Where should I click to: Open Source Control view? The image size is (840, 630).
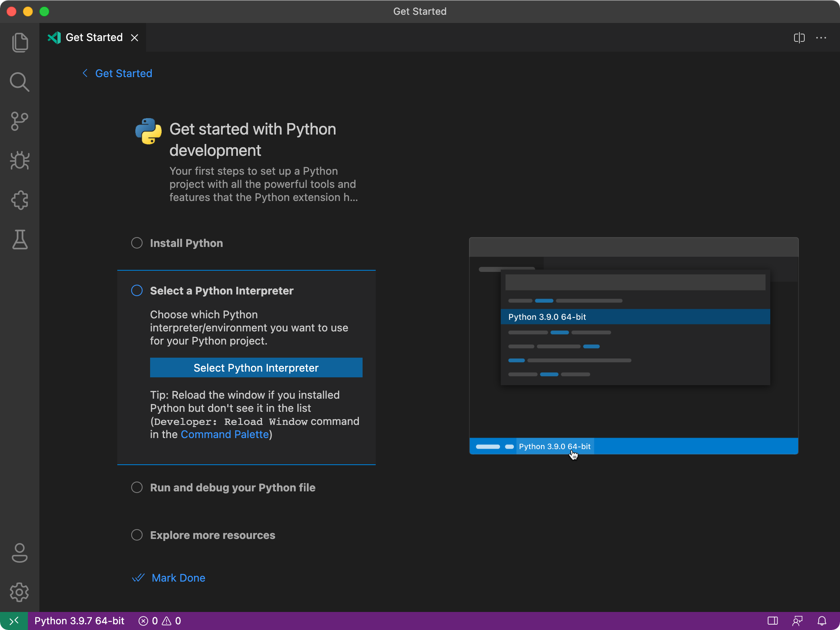click(x=20, y=121)
